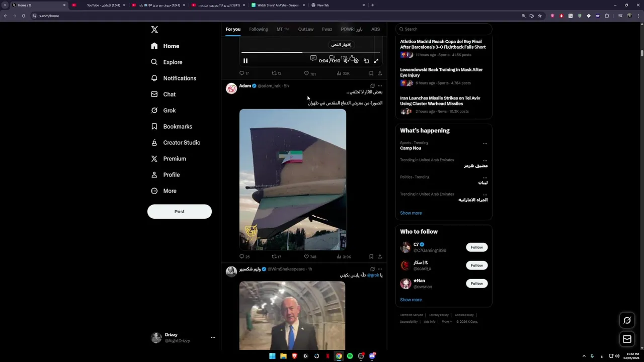Open Adam's profile avatar

point(231,88)
